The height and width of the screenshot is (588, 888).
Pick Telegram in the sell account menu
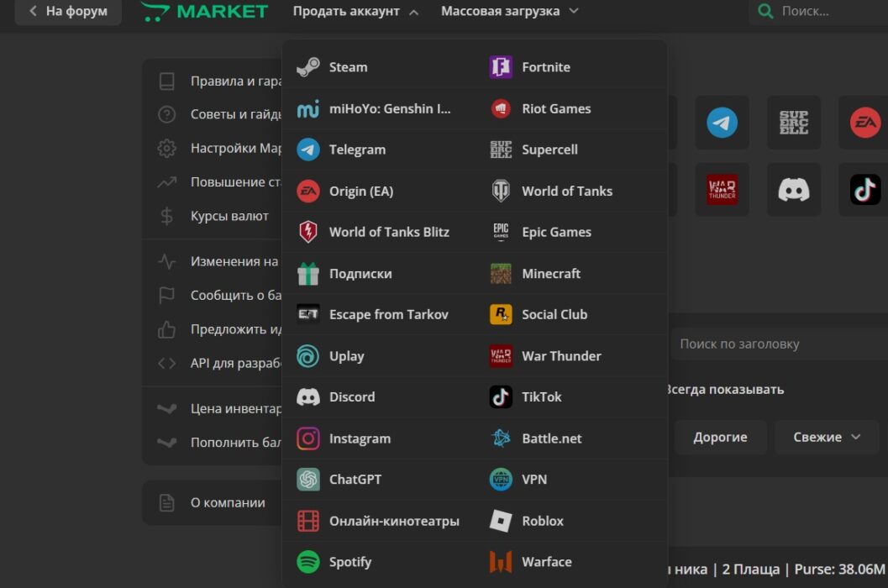coord(378,150)
